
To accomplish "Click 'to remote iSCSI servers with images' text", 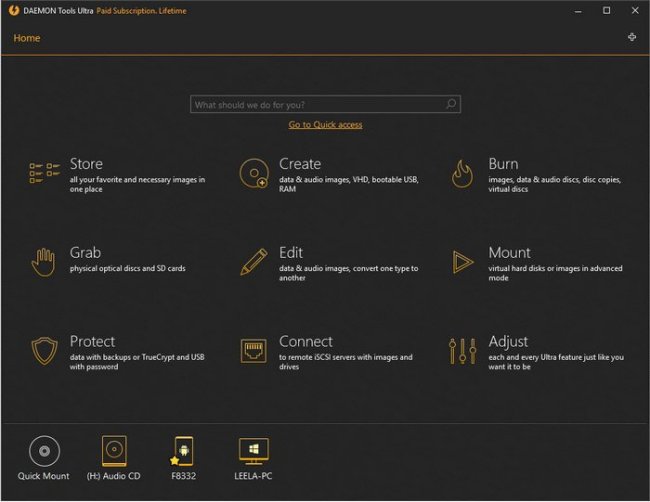I will pos(346,361).
